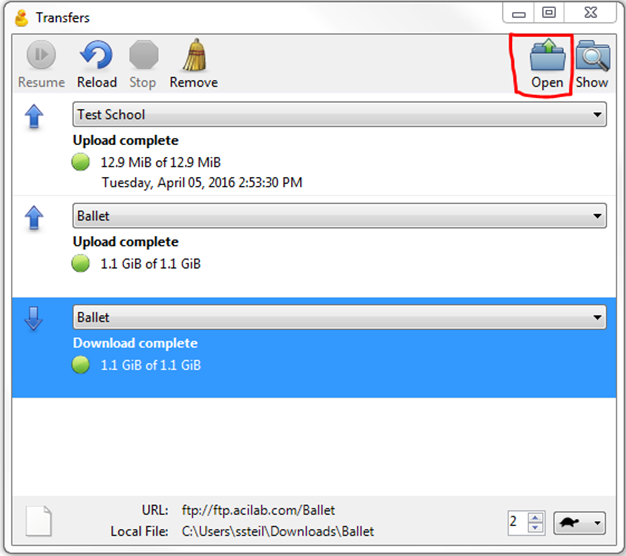The width and height of the screenshot is (626, 556).
Task: Click the connections number field
Action: pos(517,523)
